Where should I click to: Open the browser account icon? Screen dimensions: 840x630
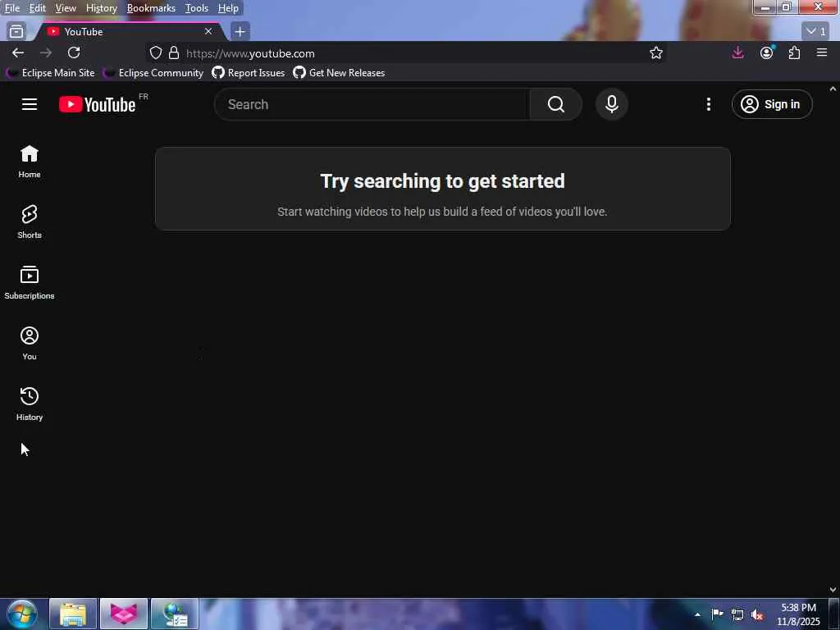(767, 52)
